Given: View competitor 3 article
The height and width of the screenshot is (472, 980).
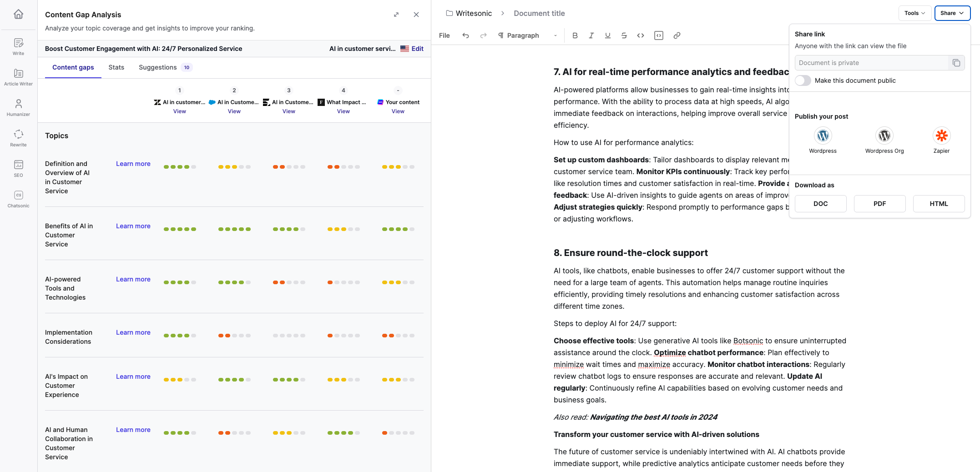Looking at the screenshot, I should [x=288, y=111].
